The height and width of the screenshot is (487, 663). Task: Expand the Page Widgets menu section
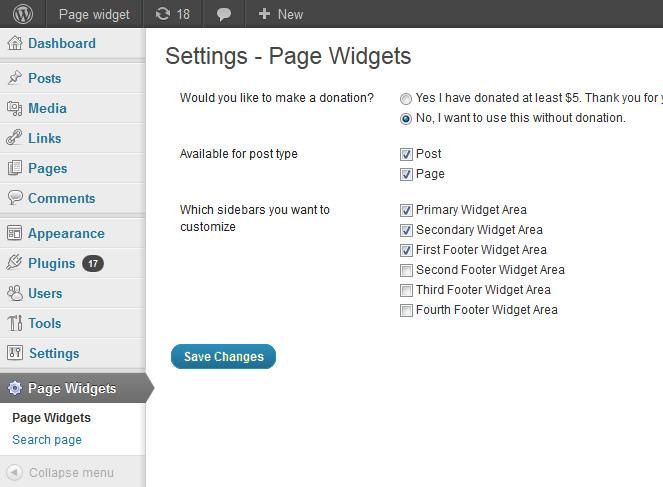[x=73, y=388]
